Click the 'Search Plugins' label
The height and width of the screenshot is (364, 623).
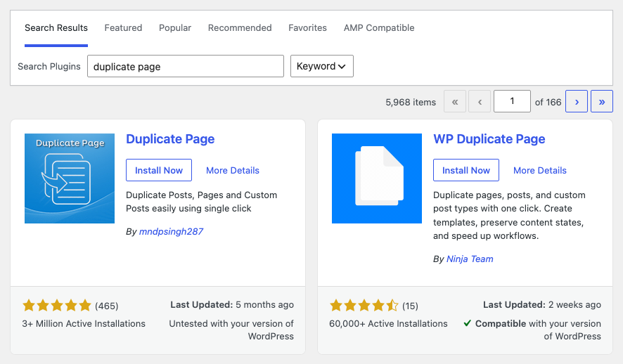coord(49,66)
